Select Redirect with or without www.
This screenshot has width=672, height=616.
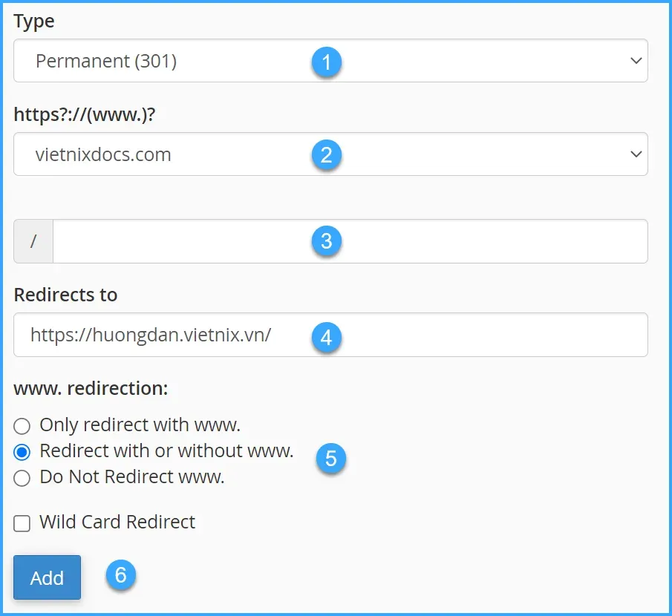22,451
